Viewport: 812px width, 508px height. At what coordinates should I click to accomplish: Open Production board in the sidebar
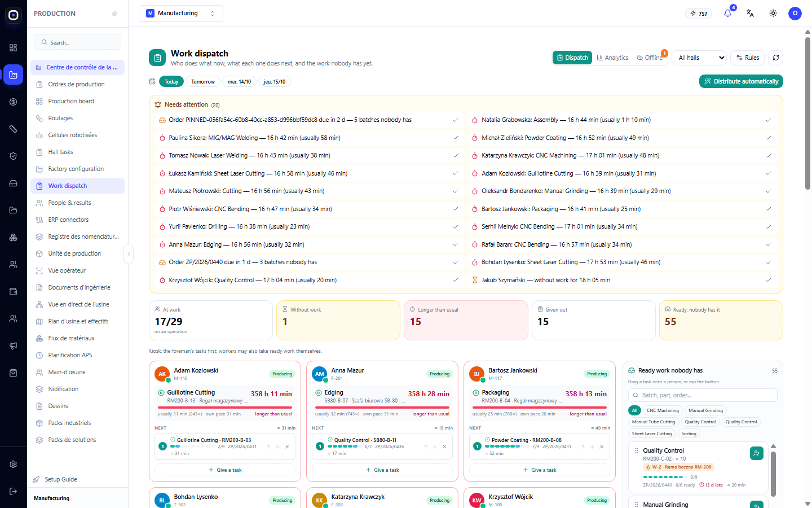click(x=77, y=101)
